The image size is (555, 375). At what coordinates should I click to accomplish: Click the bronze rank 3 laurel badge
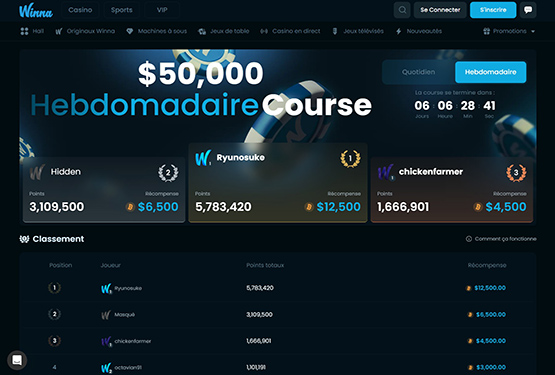click(x=516, y=173)
